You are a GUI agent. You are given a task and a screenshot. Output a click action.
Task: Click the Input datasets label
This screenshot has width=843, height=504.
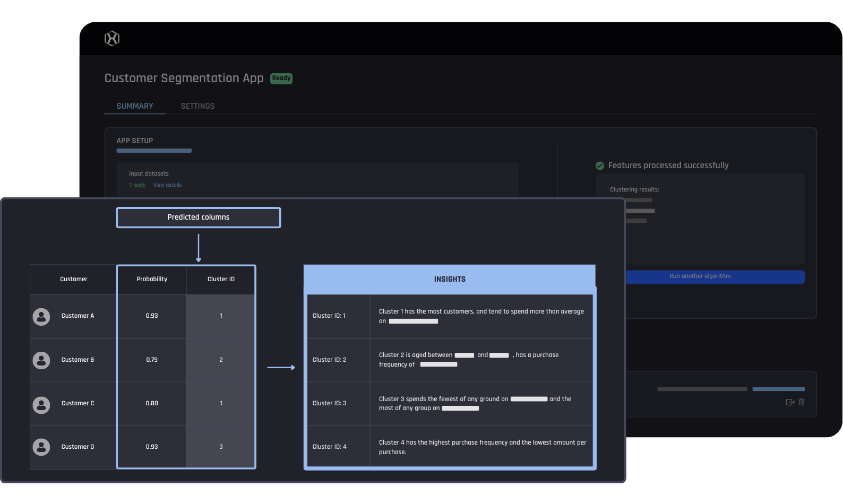[149, 173]
